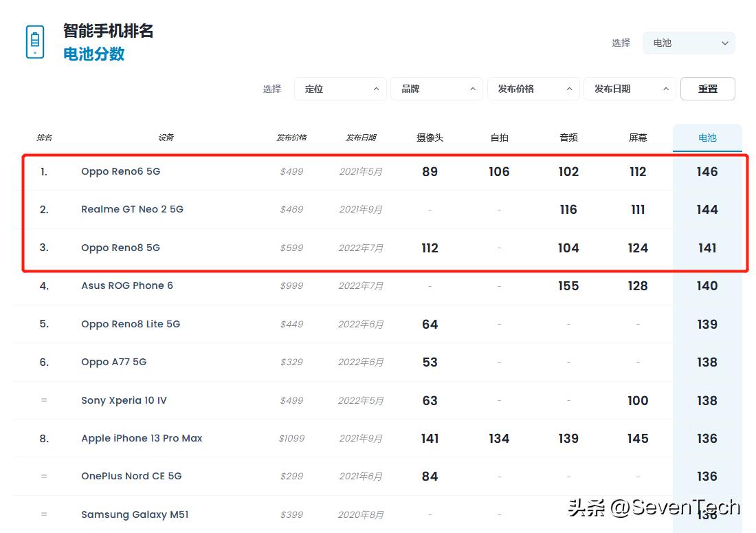This screenshot has height=533, width=756.
Task: Select the highlighted 电池 column header
Action: [x=707, y=137]
